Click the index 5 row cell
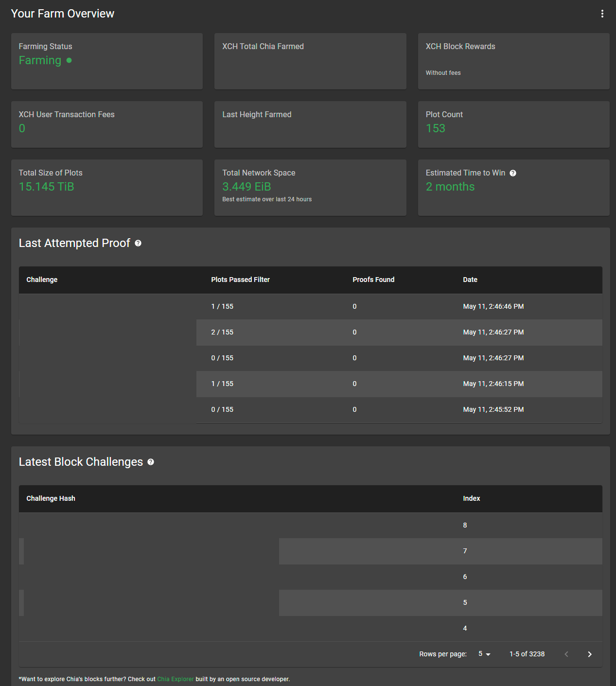 click(x=465, y=602)
